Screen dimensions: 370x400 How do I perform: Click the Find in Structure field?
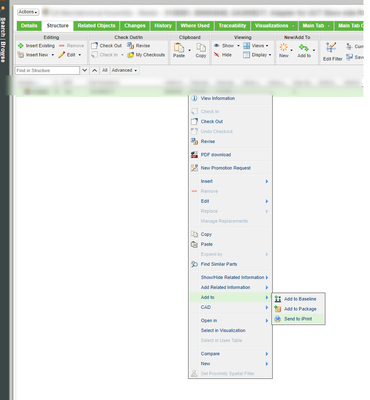point(47,70)
